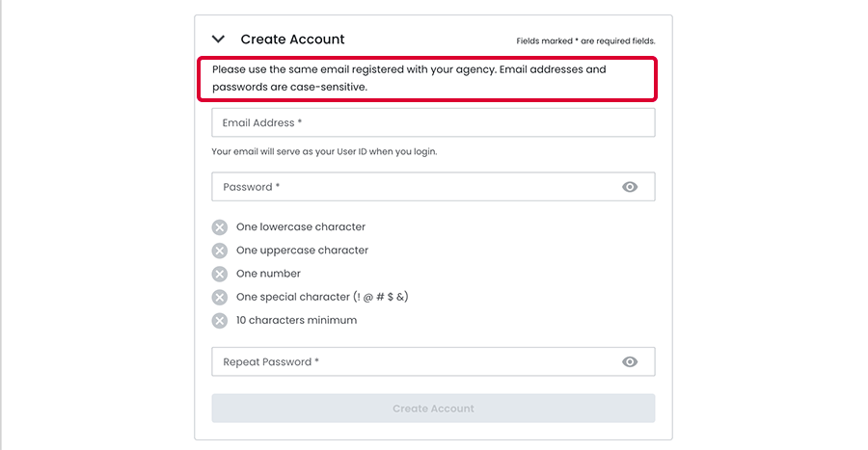Show password using the Password field eye icon
868x450 pixels.
click(630, 187)
